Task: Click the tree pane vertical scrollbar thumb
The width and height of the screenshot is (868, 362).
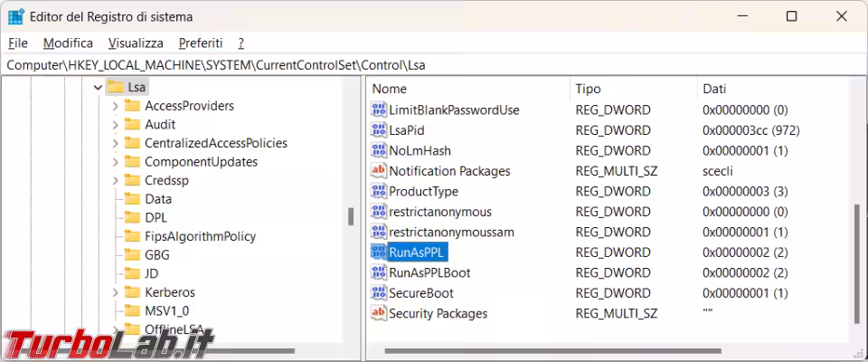Action: (x=351, y=216)
